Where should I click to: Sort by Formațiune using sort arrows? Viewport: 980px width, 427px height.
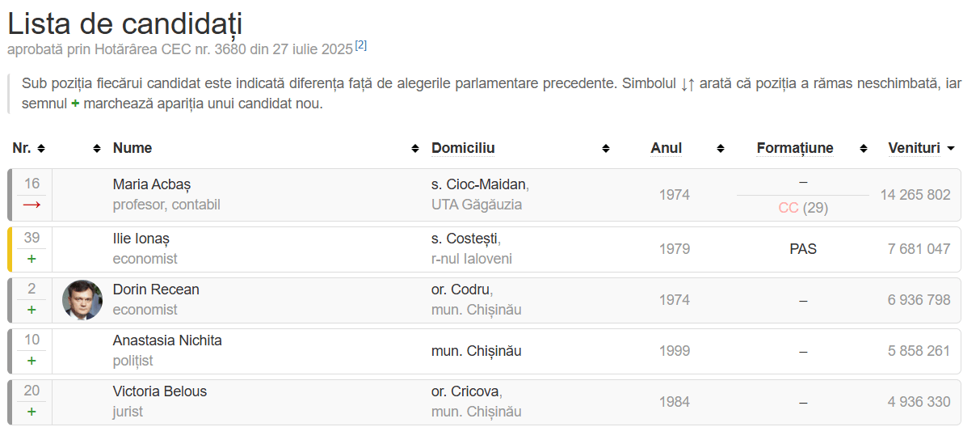[x=864, y=149]
